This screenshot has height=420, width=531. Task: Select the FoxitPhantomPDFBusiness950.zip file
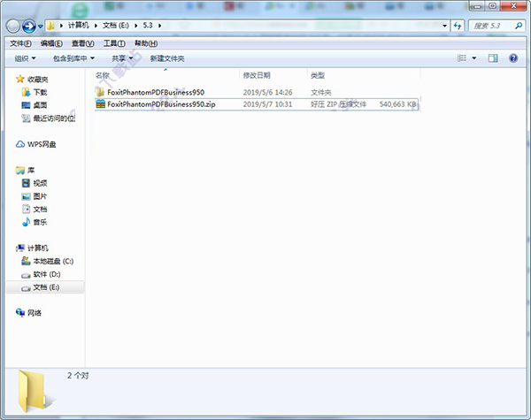pyautogui.click(x=161, y=104)
